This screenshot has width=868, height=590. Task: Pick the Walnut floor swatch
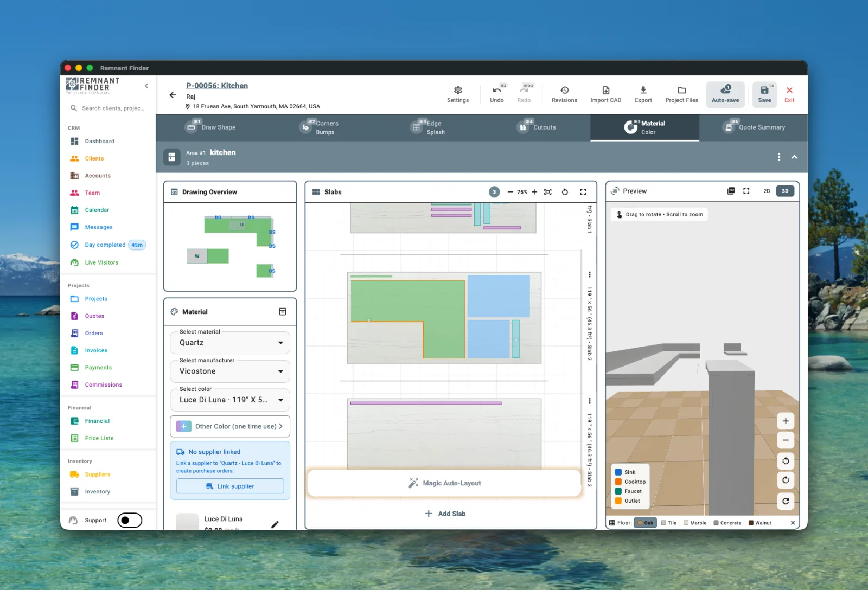[x=760, y=523]
